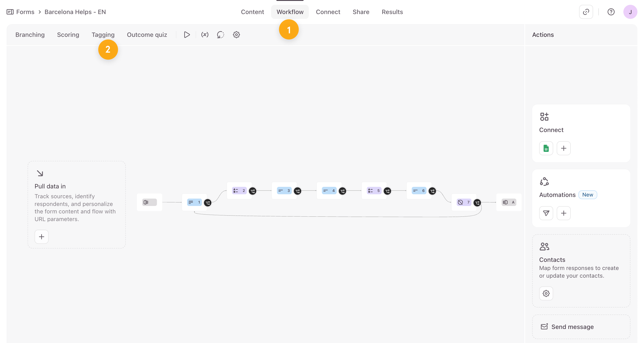The image size is (644, 343).
Task: Open the Outcome quiz option
Action: pyautogui.click(x=147, y=34)
